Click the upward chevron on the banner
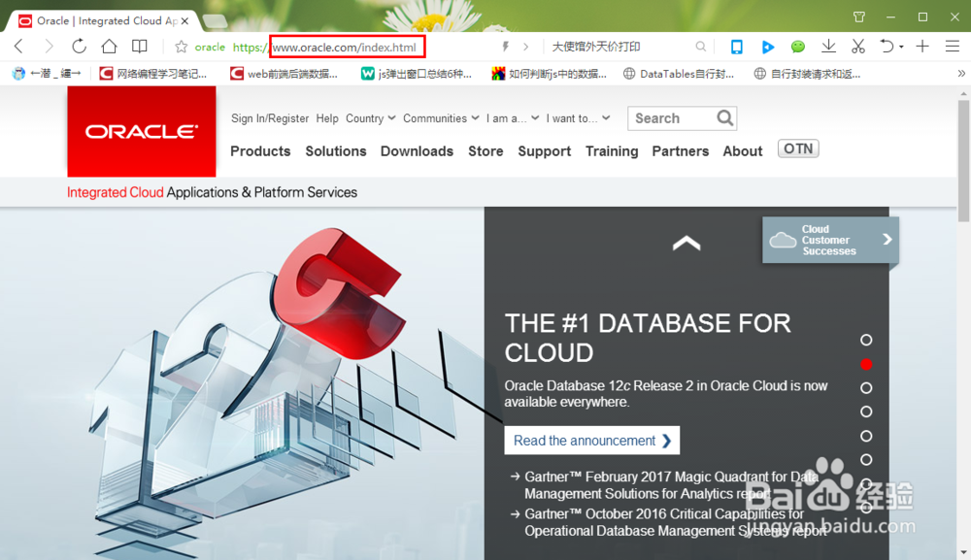This screenshot has width=971, height=560. click(x=686, y=244)
